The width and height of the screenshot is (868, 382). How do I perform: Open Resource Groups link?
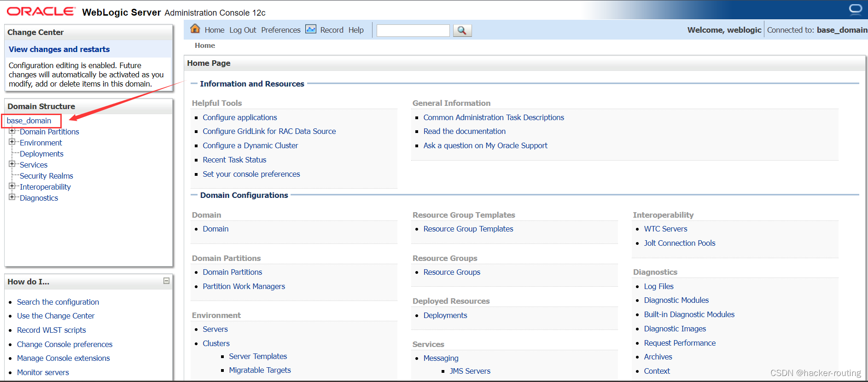click(x=452, y=272)
